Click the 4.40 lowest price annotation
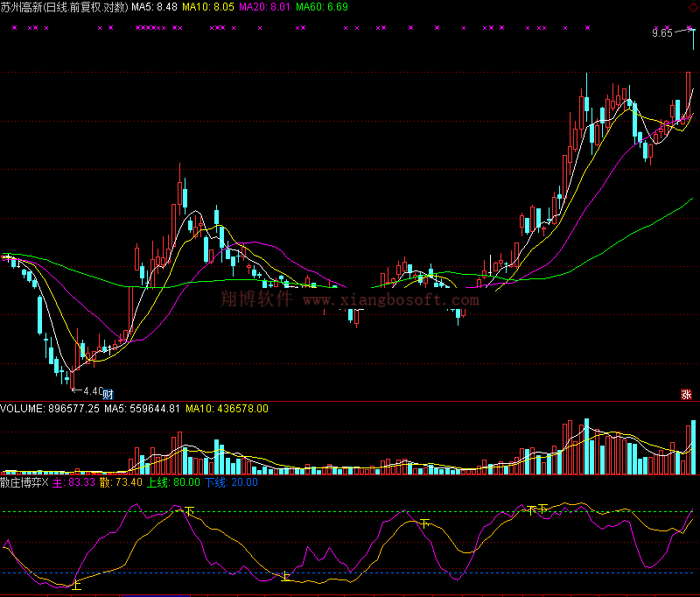 93,391
